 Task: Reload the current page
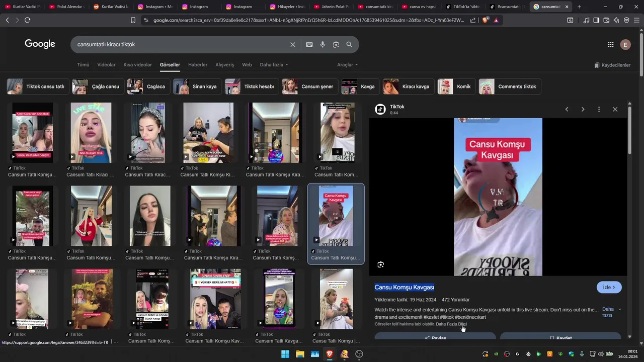click(27, 20)
